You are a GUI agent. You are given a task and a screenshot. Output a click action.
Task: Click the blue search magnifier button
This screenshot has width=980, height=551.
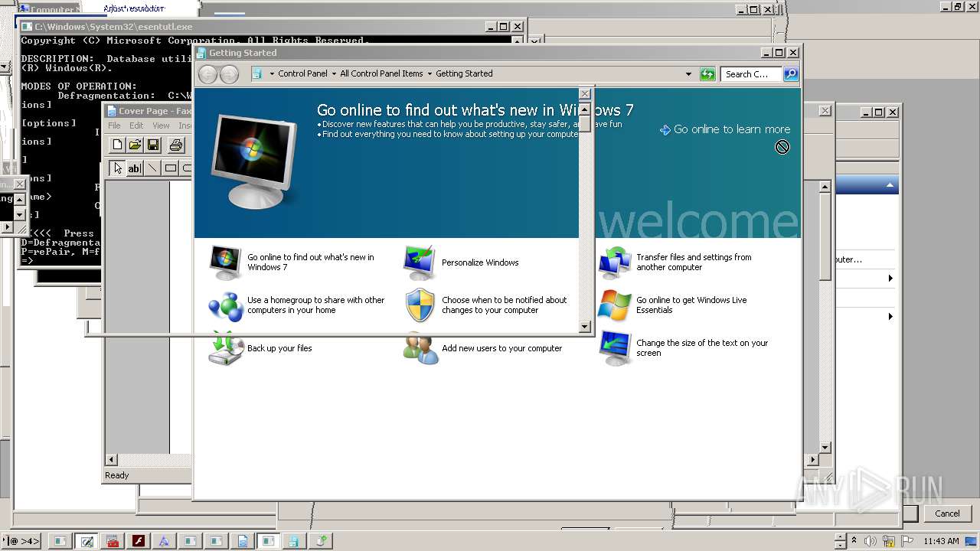click(x=791, y=74)
